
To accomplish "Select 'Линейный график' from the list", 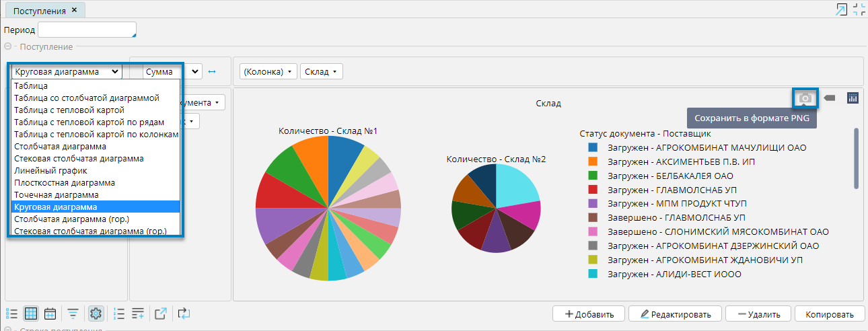I will point(50,171).
